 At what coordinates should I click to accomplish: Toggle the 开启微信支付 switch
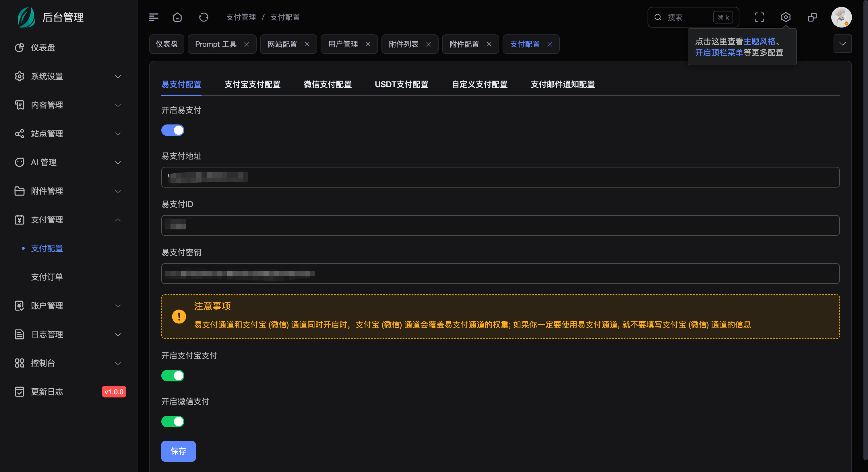click(x=173, y=421)
